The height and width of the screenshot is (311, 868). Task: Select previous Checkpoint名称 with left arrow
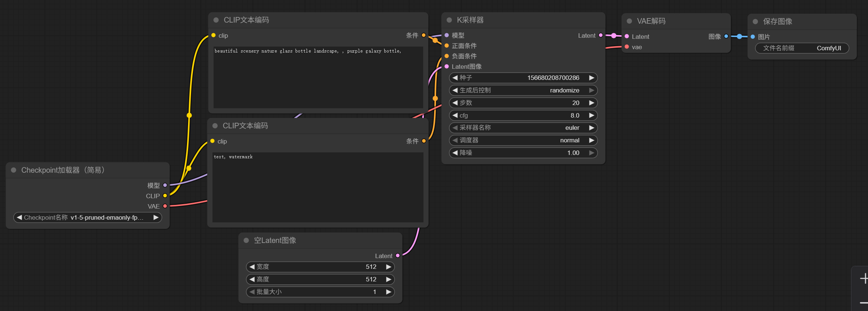[19, 217]
